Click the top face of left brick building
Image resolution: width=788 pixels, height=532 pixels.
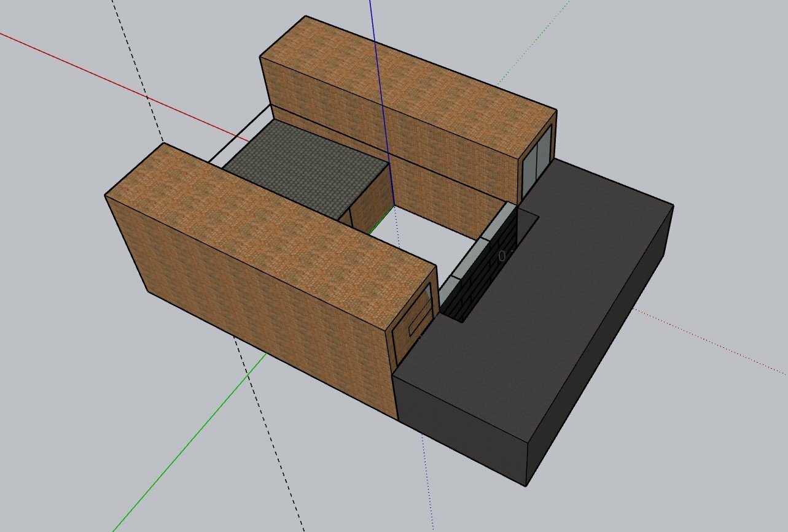point(270,236)
